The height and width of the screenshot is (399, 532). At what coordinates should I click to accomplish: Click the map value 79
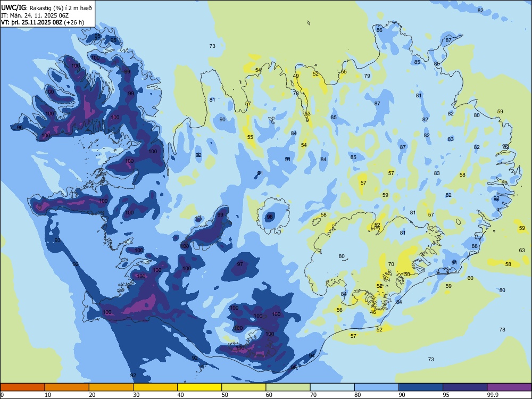click(x=367, y=76)
